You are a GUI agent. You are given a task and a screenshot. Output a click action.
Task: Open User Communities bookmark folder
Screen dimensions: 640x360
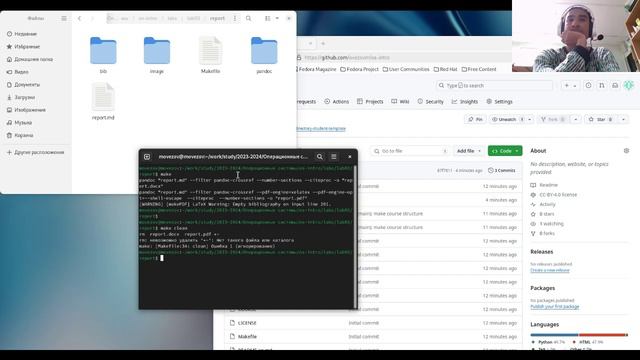tap(406, 69)
